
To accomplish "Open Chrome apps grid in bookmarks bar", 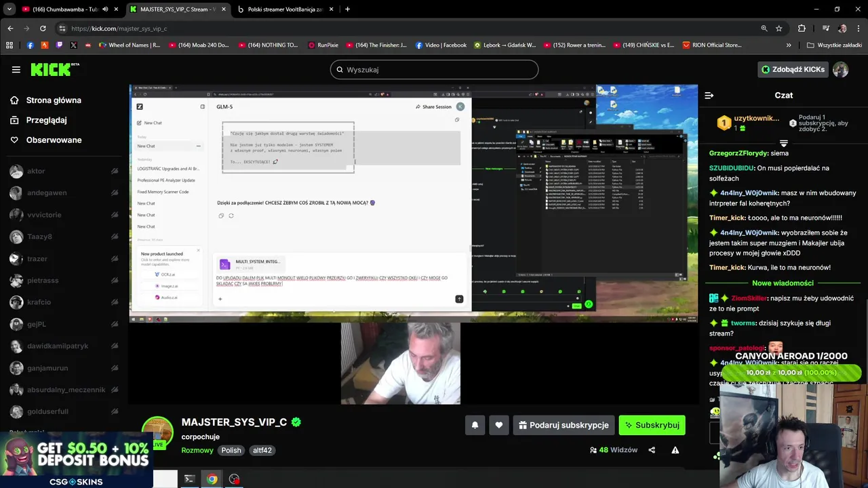I will click(x=9, y=45).
